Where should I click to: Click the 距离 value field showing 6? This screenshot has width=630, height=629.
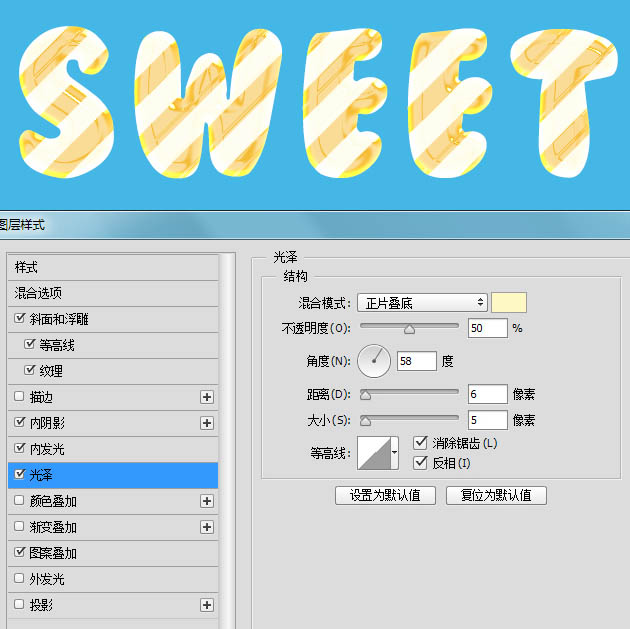tap(488, 394)
